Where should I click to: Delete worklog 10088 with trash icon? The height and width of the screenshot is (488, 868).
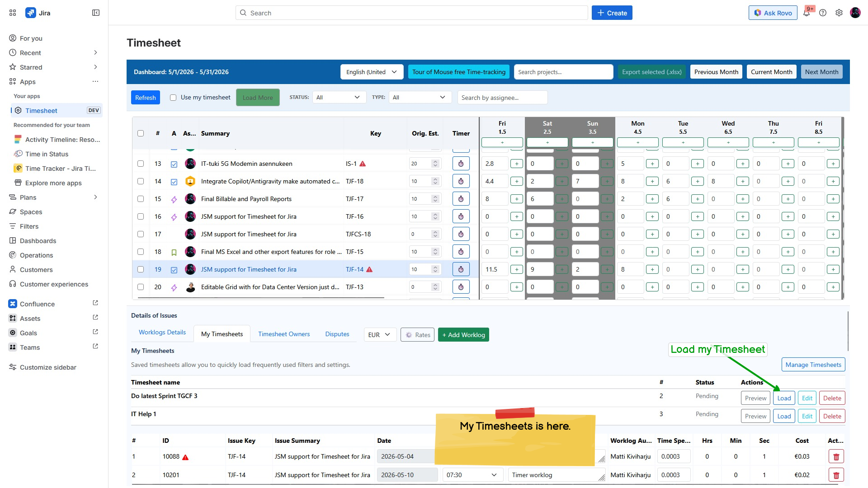pos(836,457)
